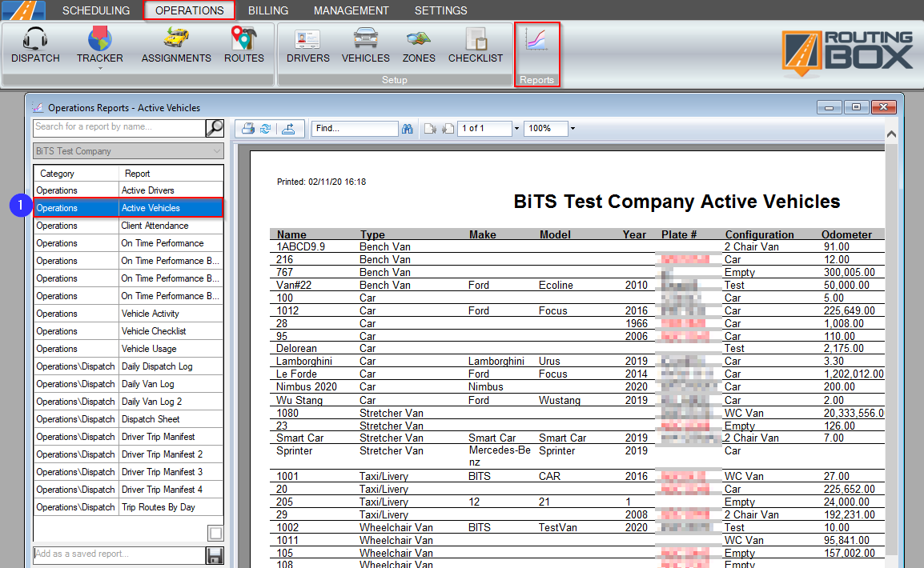Open the BiTS Test Company dropdown
The height and width of the screenshot is (568, 924).
[128, 151]
